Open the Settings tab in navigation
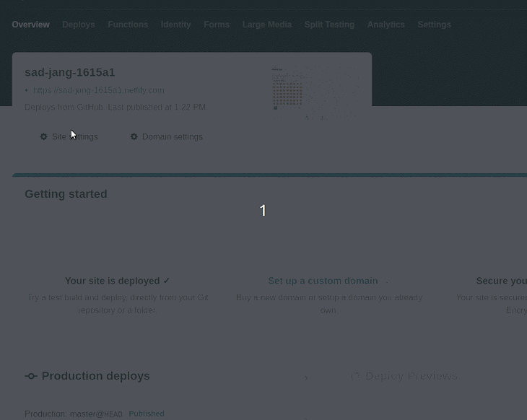Image resolution: width=527 pixels, height=420 pixels. (434, 25)
